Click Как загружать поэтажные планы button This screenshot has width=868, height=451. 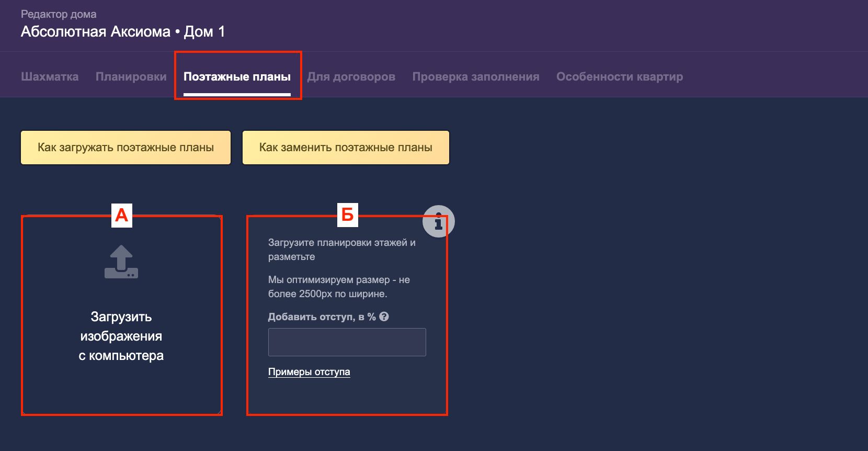point(125,148)
